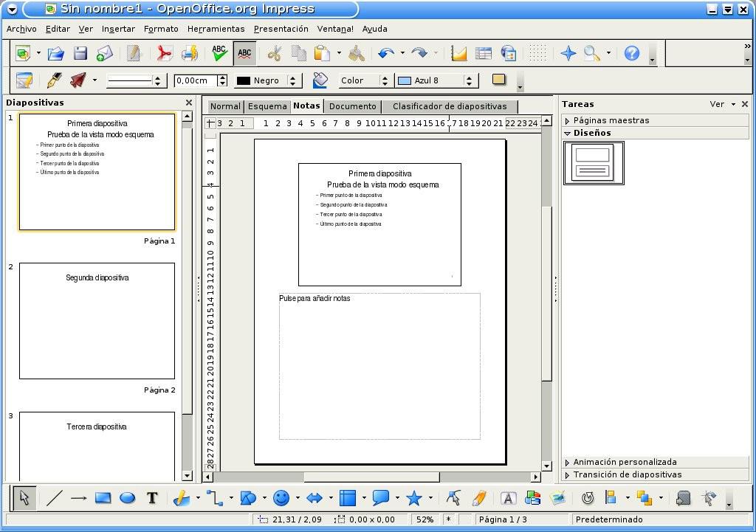The height and width of the screenshot is (532, 756).
Task: Click the Rotate tool icon
Action: [587, 498]
